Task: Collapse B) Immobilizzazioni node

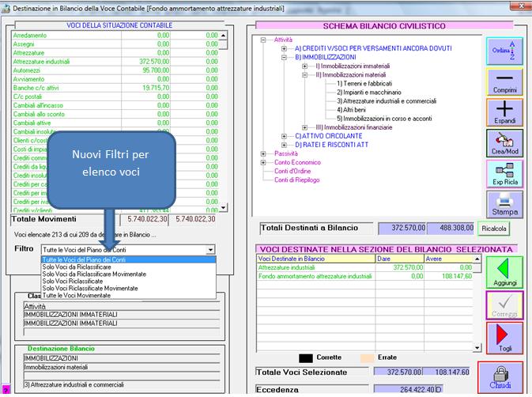Action: point(284,58)
